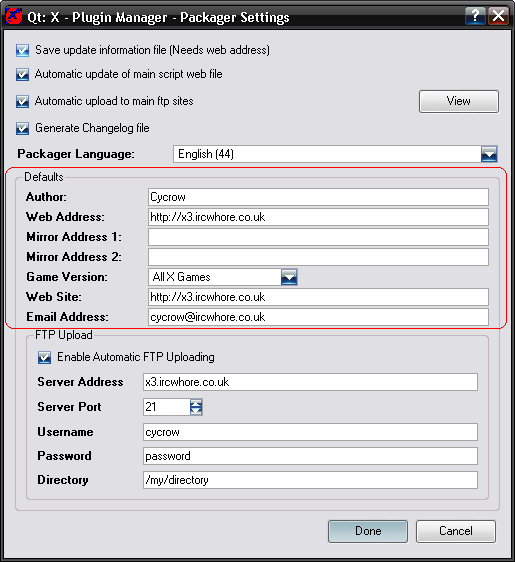The image size is (515, 562).
Task: Click the Game Version label
Action: (67, 277)
